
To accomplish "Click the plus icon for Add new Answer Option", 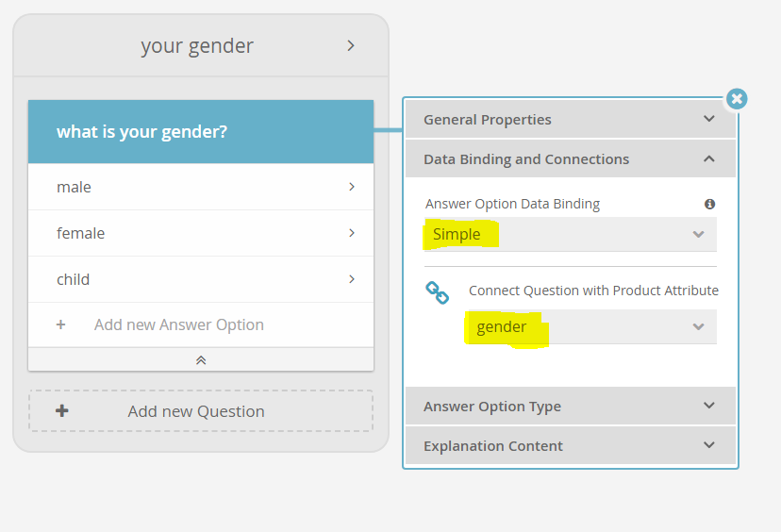I will (60, 324).
